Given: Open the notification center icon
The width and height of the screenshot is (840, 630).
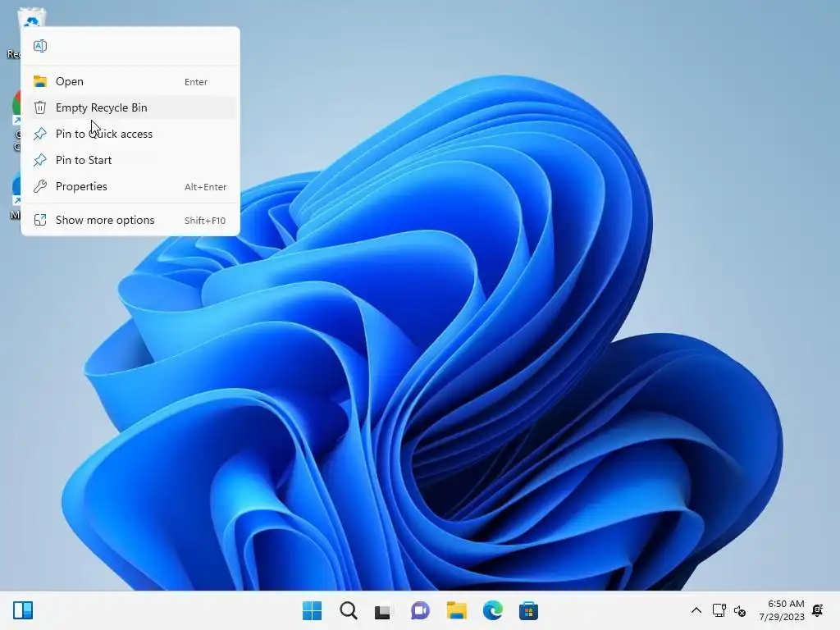Looking at the screenshot, I should pos(818,610).
